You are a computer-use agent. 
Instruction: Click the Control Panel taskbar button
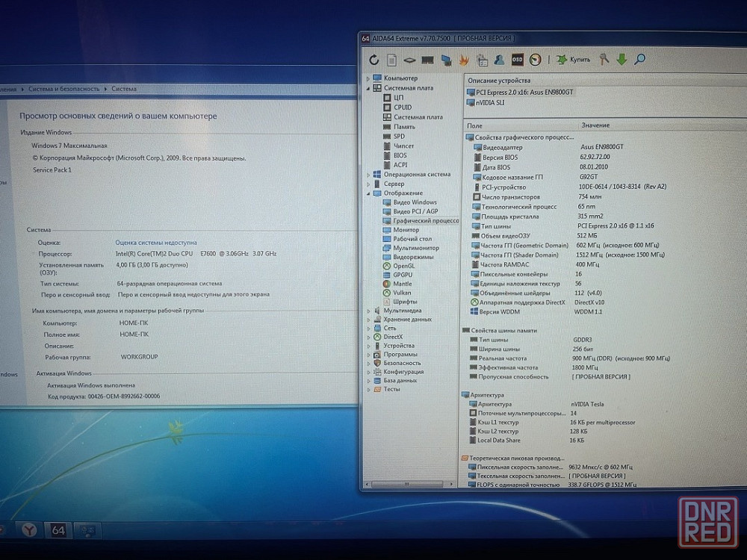point(87,530)
